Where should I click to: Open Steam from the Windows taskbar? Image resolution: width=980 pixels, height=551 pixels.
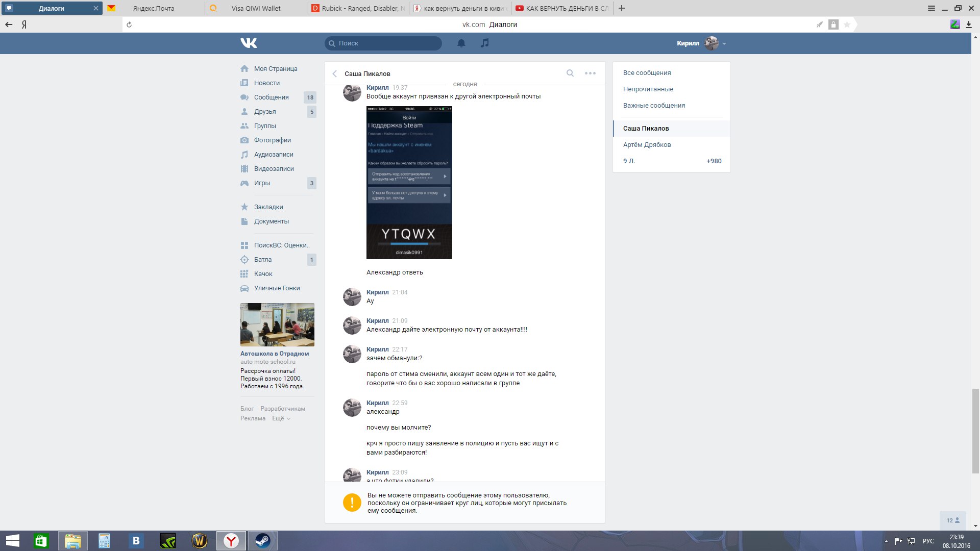tap(263, 541)
